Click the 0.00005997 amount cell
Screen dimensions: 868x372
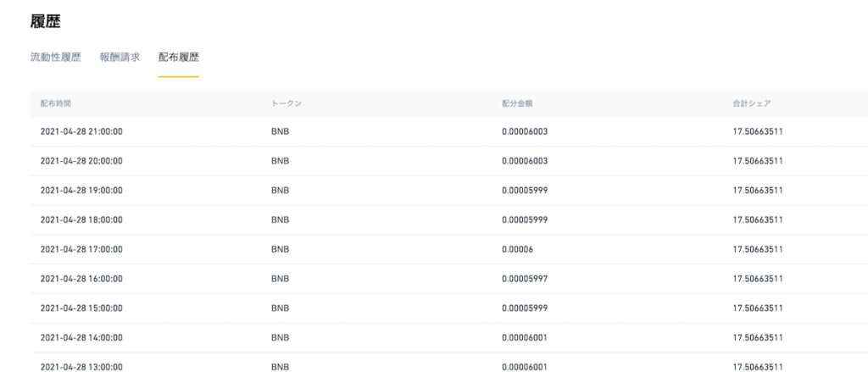525,279
